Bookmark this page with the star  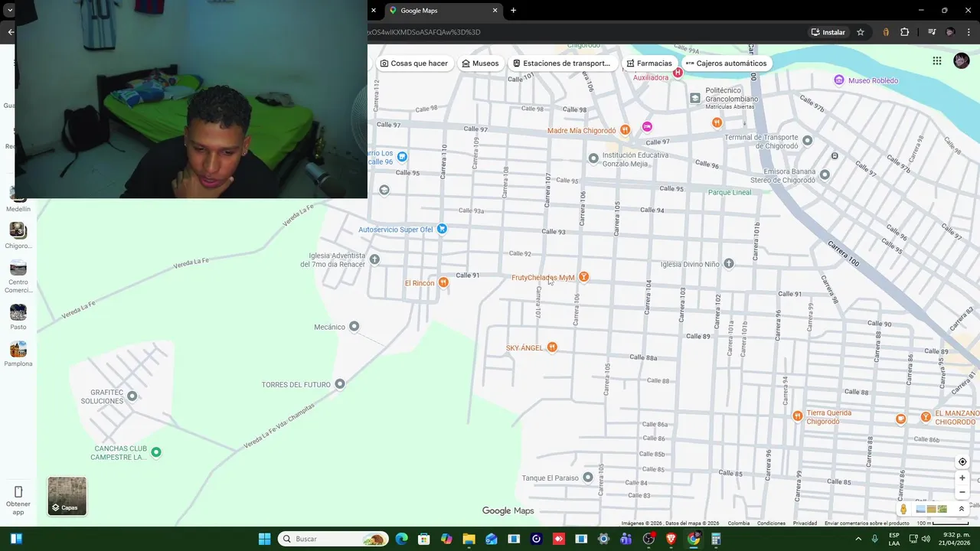(x=861, y=32)
